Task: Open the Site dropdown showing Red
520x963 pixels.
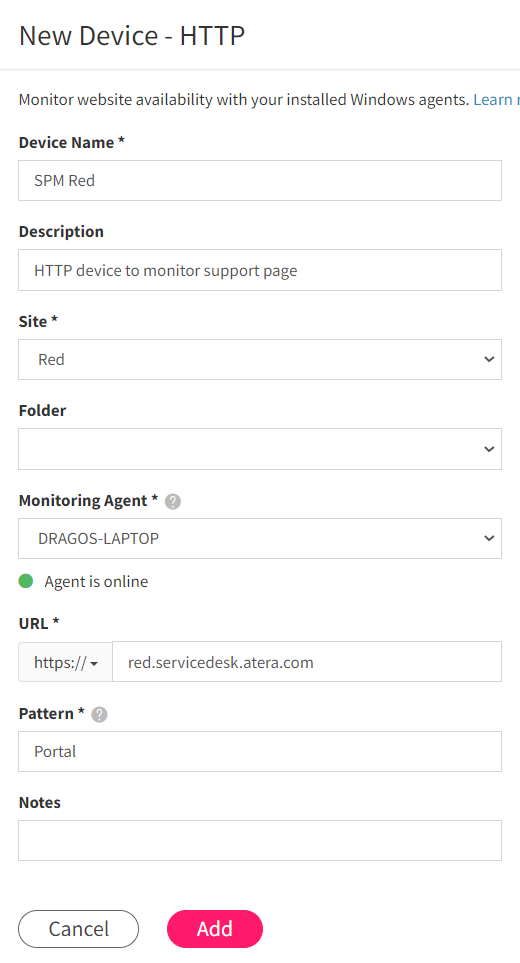Action: pyautogui.click(x=260, y=359)
